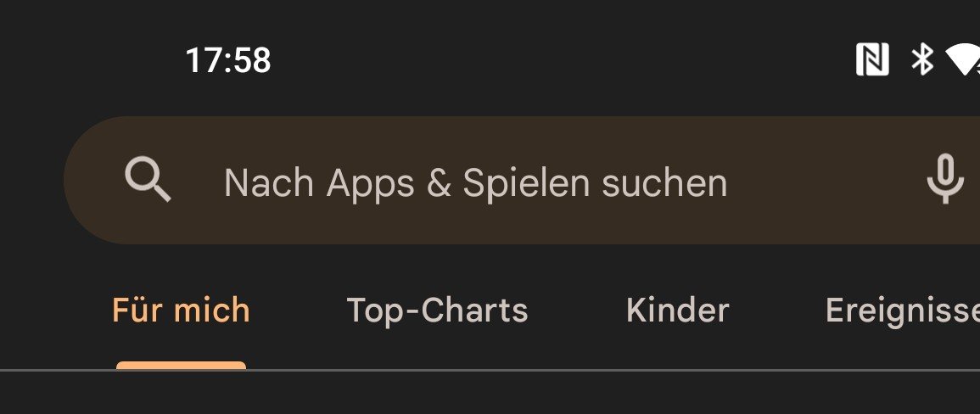Tap the Bluetooth status bar icon
This screenshot has height=414, width=980.
pyautogui.click(x=921, y=60)
